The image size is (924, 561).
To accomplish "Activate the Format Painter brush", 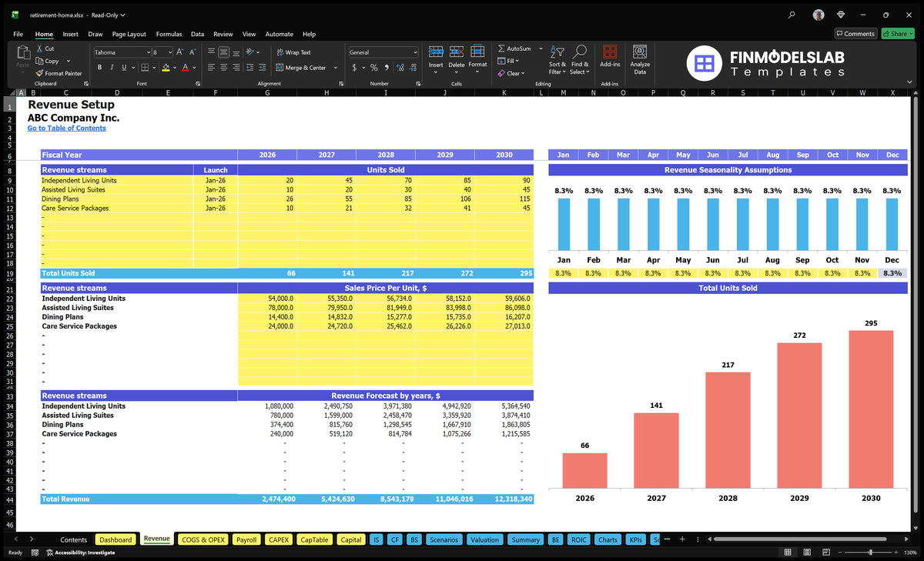I will (x=40, y=73).
